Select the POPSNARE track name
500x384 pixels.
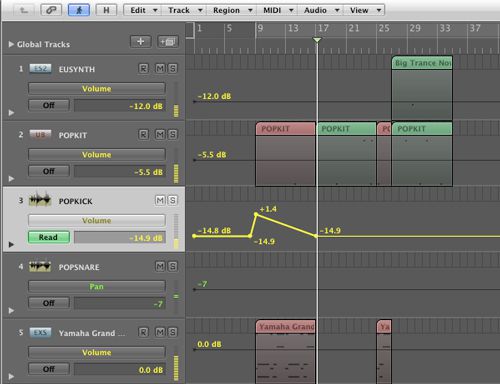coord(79,267)
